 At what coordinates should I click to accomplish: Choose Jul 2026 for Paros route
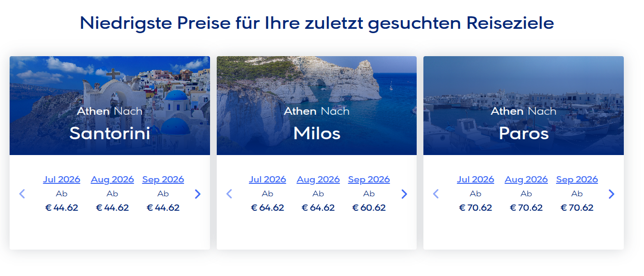pos(475,180)
